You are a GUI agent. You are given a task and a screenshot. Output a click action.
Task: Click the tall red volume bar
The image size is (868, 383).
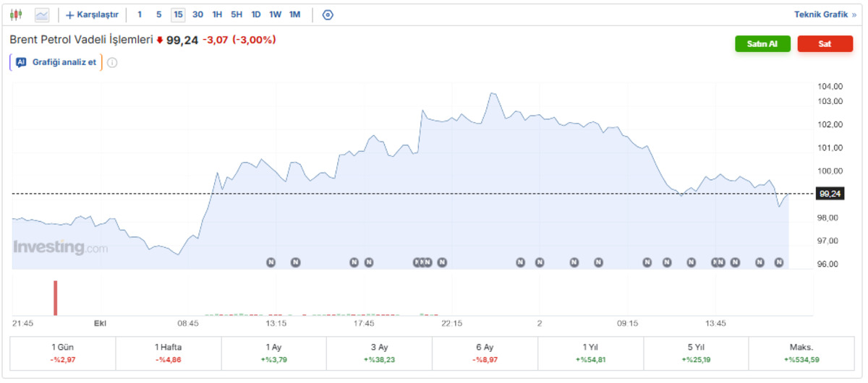(54, 298)
